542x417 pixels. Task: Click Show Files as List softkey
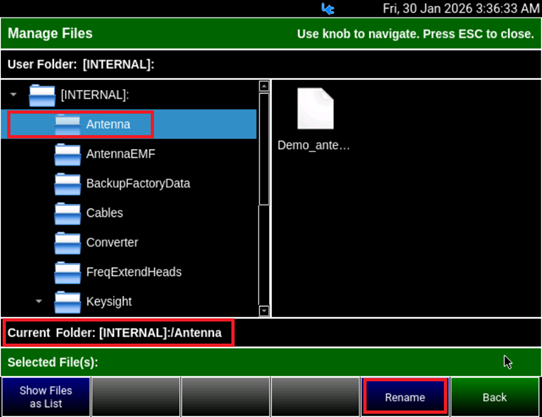point(46,397)
